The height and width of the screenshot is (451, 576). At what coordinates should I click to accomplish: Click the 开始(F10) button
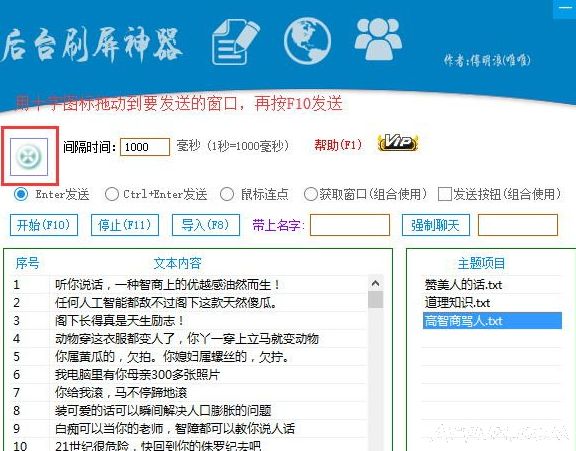(44, 225)
